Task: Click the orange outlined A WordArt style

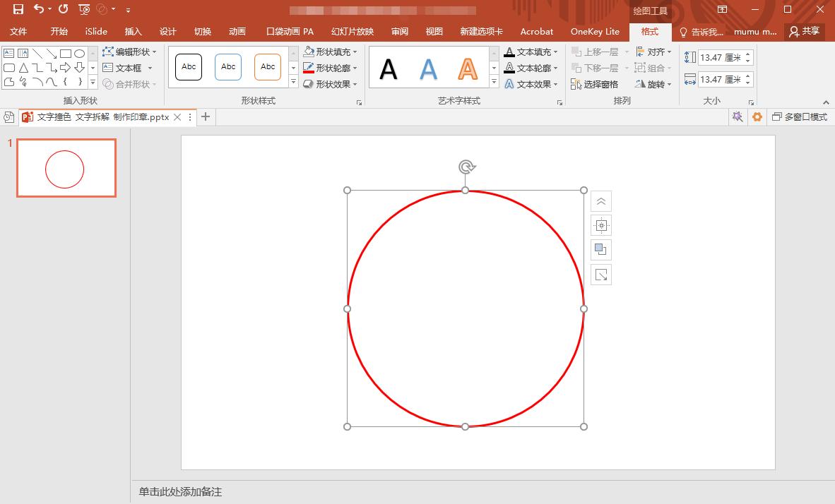Action: (467, 69)
